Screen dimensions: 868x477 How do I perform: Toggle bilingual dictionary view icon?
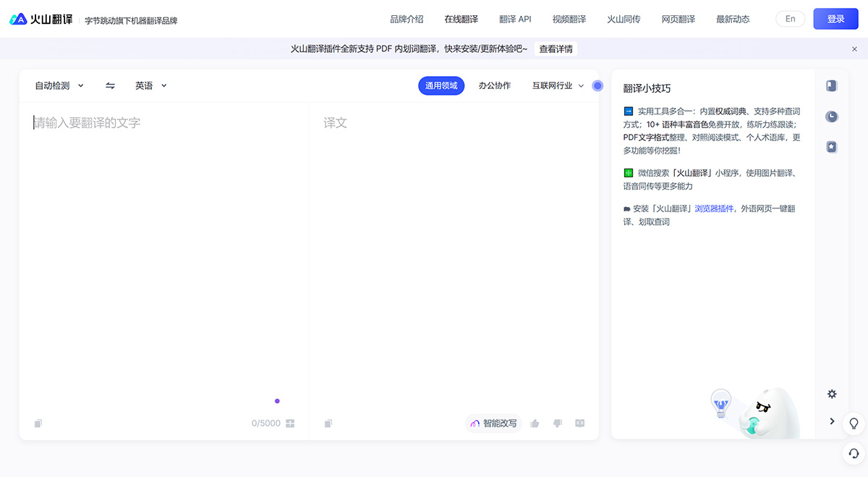579,423
